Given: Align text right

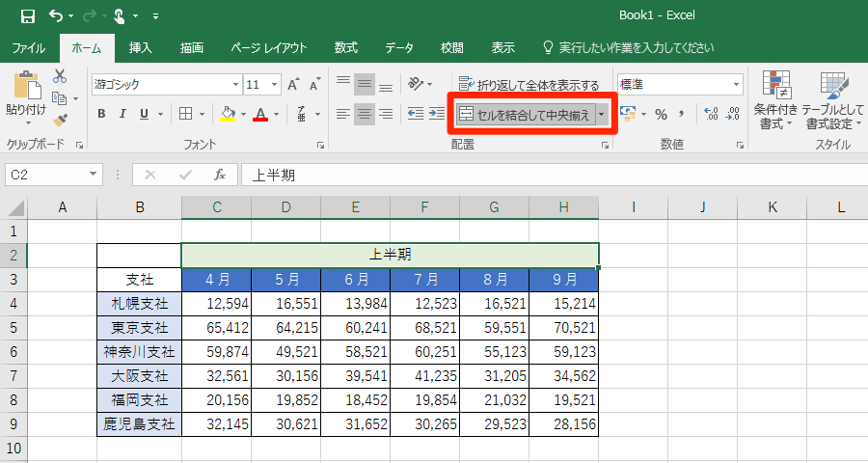Looking at the screenshot, I should (x=386, y=114).
